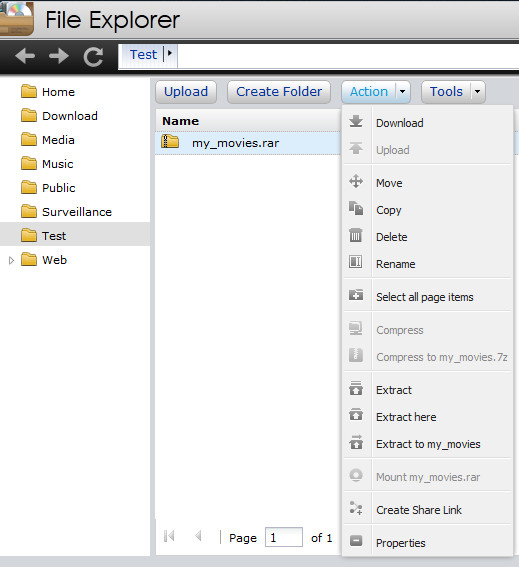This screenshot has width=519, height=567.
Task: Click the Create Share Link icon
Action: coord(356,508)
